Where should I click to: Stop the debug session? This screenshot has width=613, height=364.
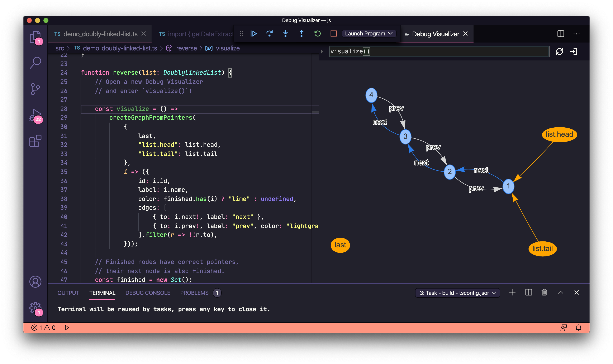point(333,34)
